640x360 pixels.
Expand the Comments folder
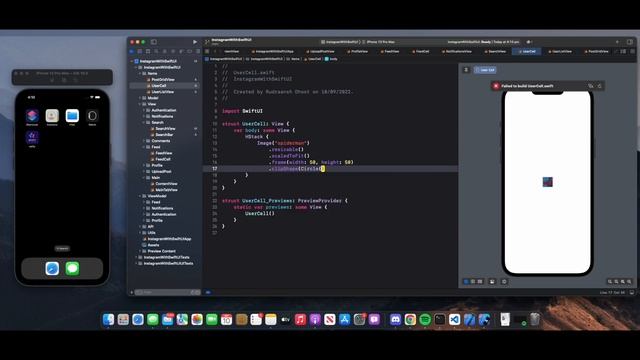[x=144, y=141]
